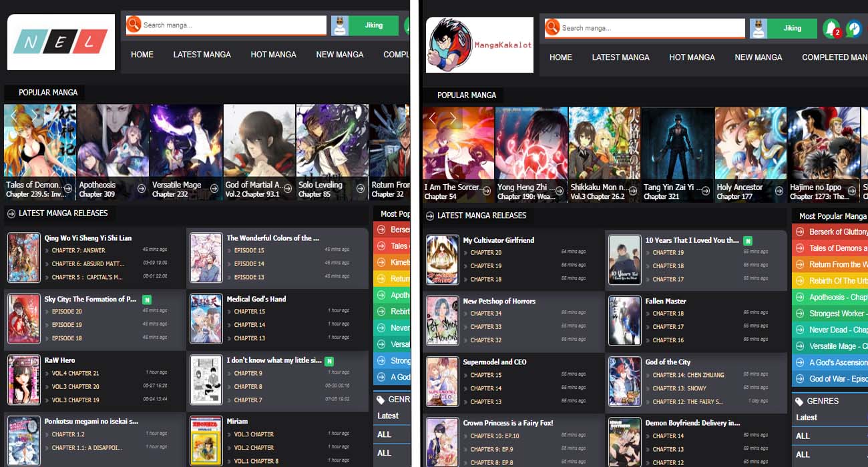Open EPISODE 20 under Sky City
The height and width of the screenshot is (467, 868).
coord(67,312)
